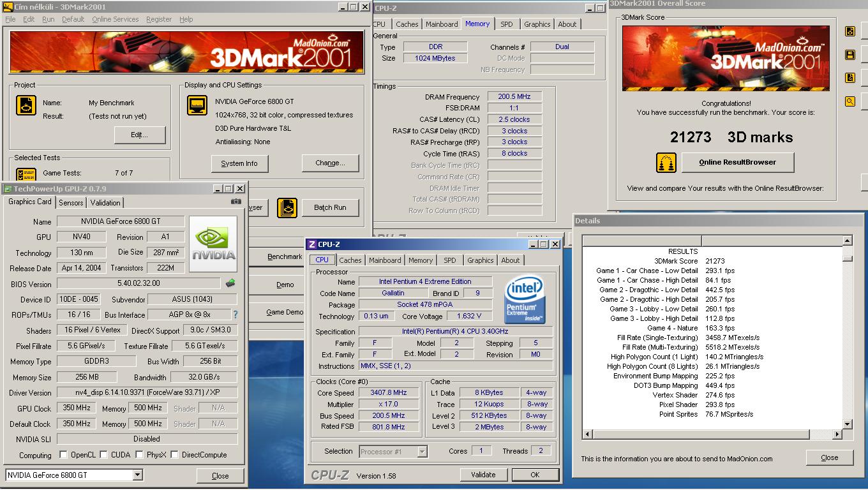
Task: Enable the OpenCL checkbox
Action: coord(63,455)
